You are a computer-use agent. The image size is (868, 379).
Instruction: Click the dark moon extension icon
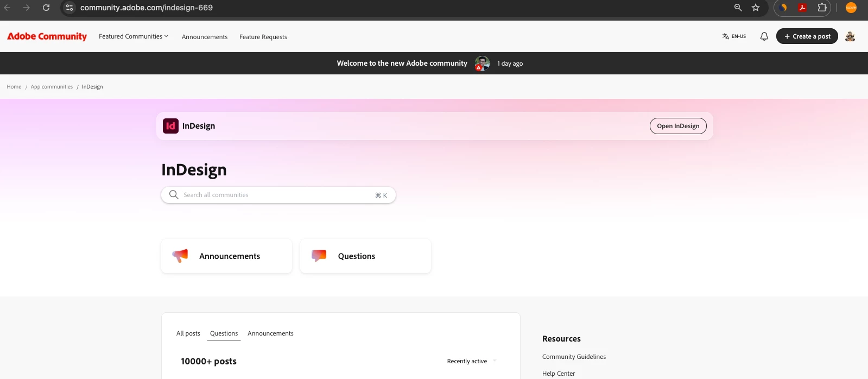783,8
